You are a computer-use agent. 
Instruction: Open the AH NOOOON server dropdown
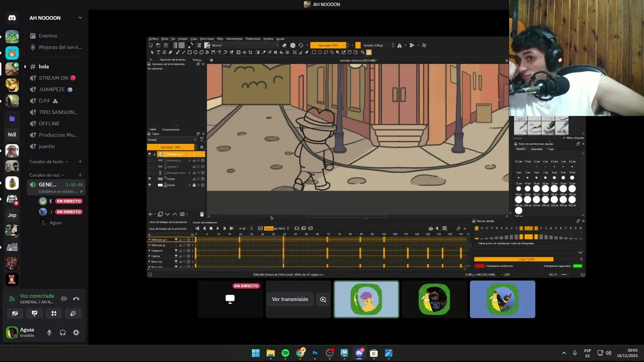tap(80, 18)
